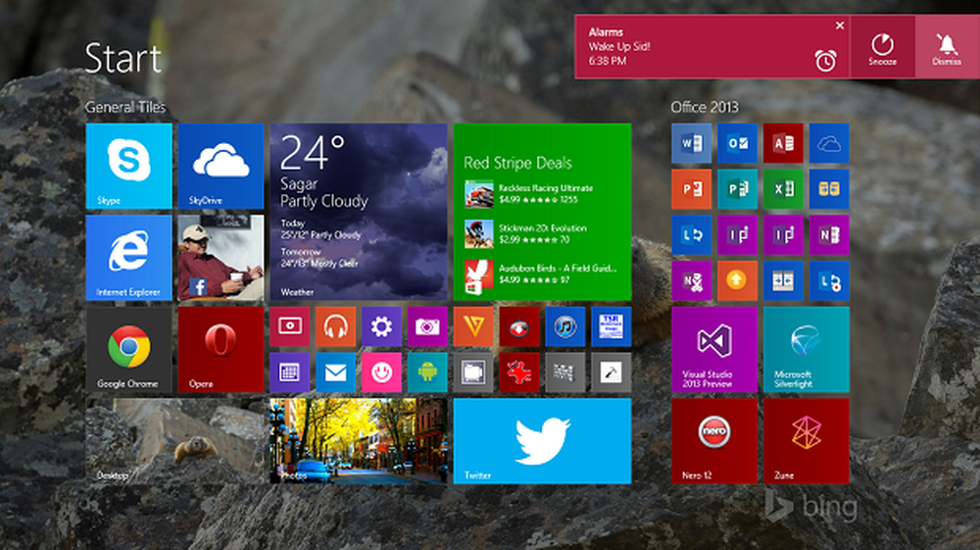Open the Red Stripe Deals heading
The height and width of the screenshot is (550, 980).
(517, 163)
